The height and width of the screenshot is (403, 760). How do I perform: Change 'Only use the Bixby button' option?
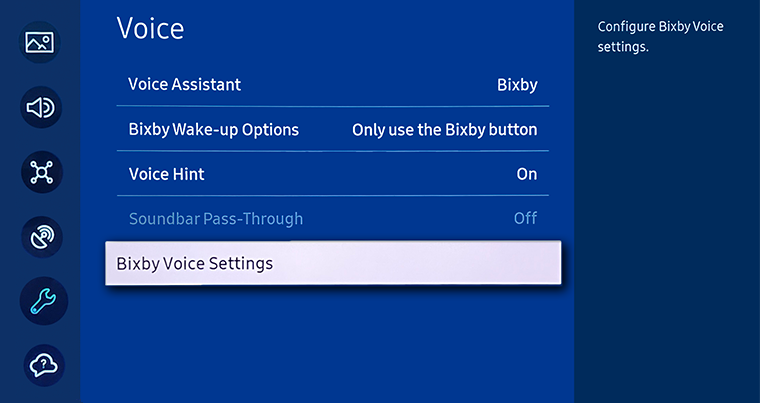click(x=444, y=130)
